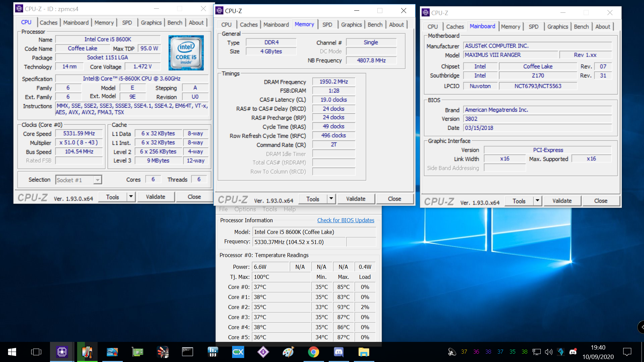Viewport: 644px width, 362px height.
Task: Click the BIOS Version value 3802
Action: pos(538,119)
